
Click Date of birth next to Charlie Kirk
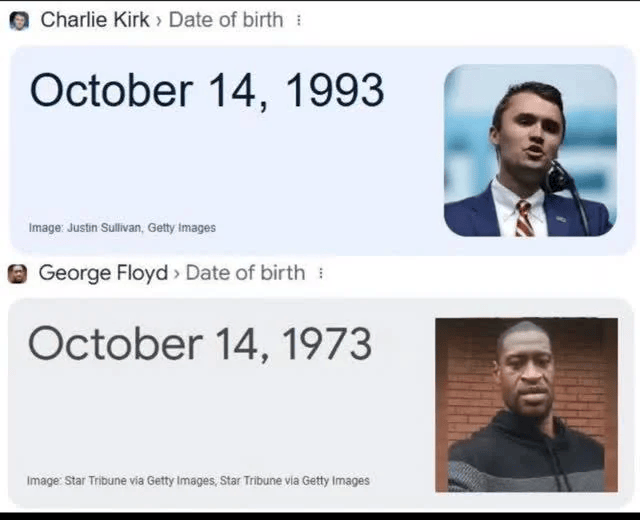point(226,19)
